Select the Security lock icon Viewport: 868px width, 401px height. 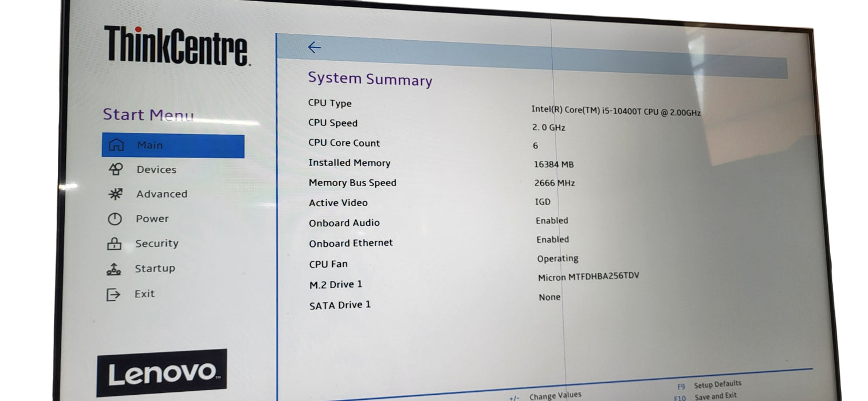click(x=114, y=243)
